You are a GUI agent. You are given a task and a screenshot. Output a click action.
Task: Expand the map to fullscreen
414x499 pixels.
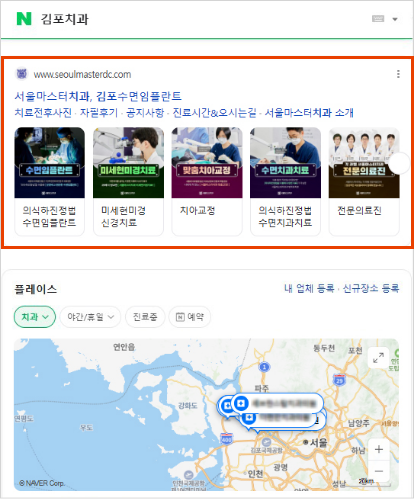pyautogui.click(x=378, y=358)
